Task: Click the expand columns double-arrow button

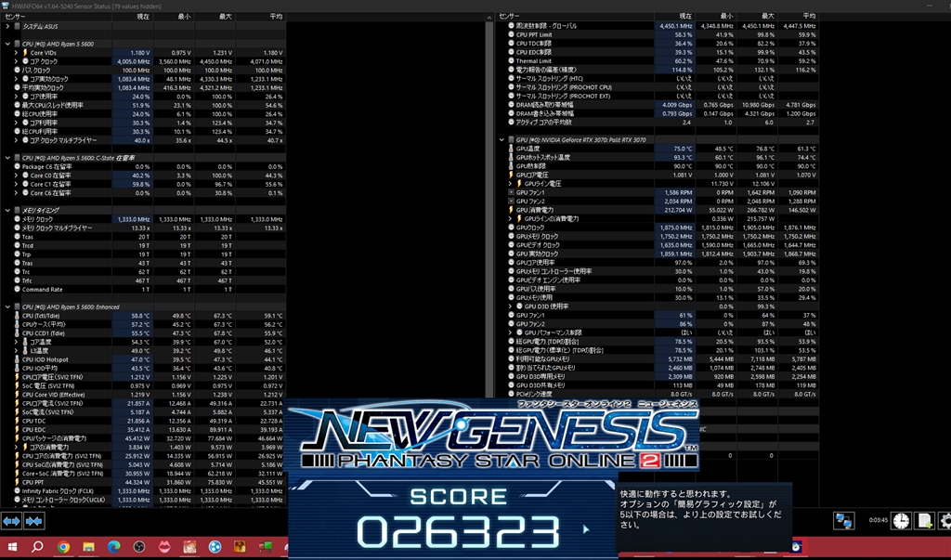Action: click(11, 521)
